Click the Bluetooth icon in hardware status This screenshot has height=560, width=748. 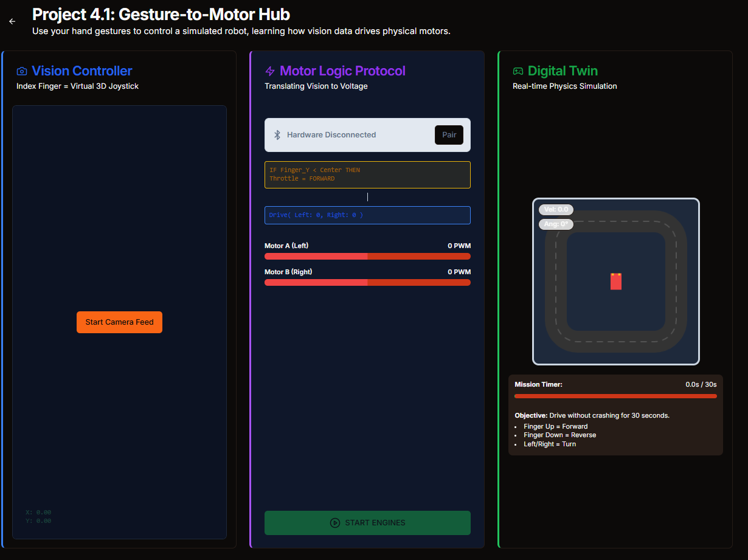(277, 135)
